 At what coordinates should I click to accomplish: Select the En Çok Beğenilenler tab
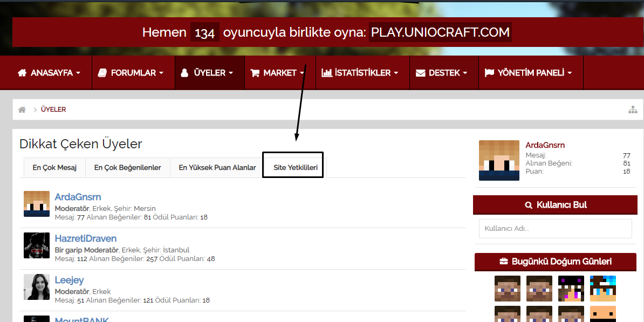pos(127,168)
